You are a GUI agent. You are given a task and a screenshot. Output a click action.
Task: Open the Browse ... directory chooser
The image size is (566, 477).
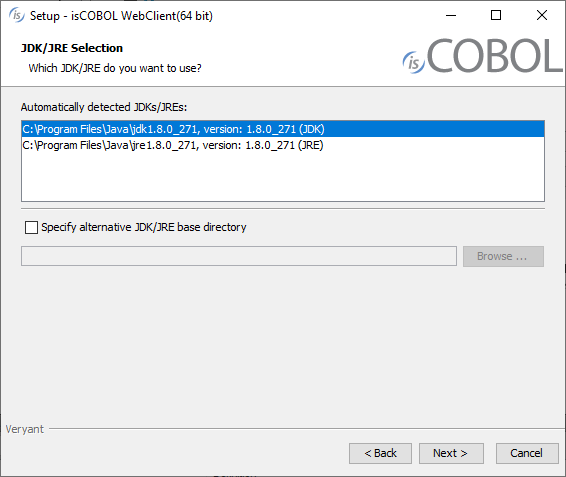503,256
